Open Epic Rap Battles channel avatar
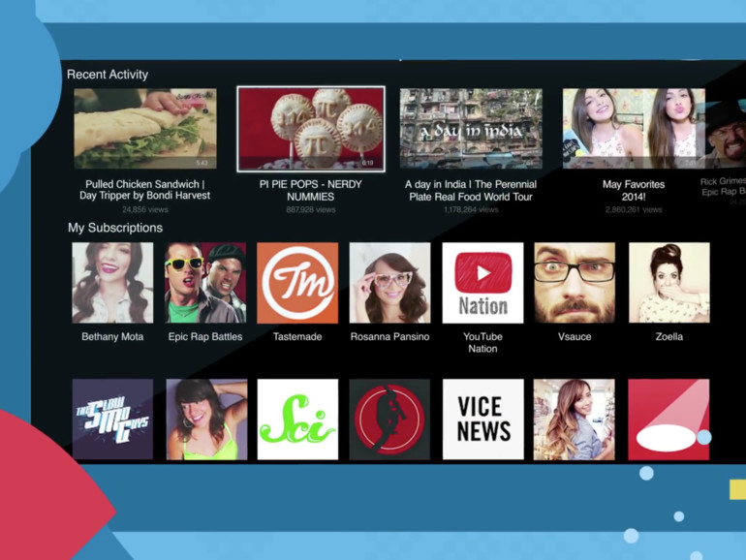This screenshot has width=746, height=560. click(205, 283)
